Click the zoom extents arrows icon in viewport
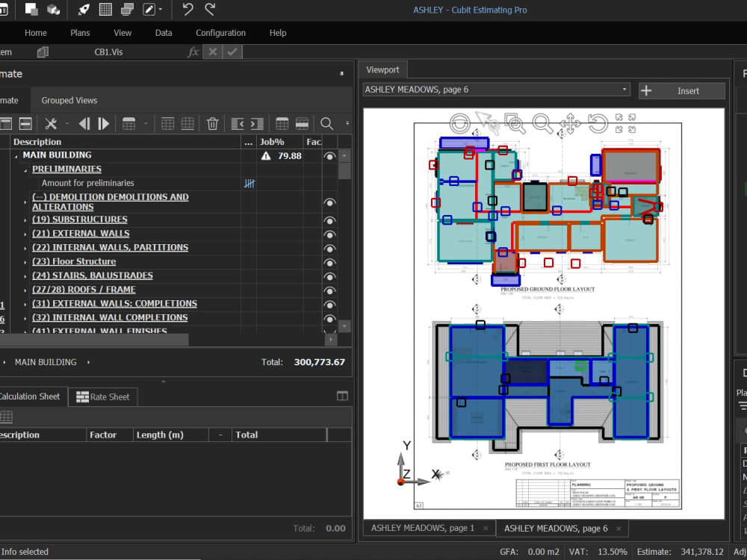This screenshot has width=747, height=560. pyautogui.click(x=625, y=123)
